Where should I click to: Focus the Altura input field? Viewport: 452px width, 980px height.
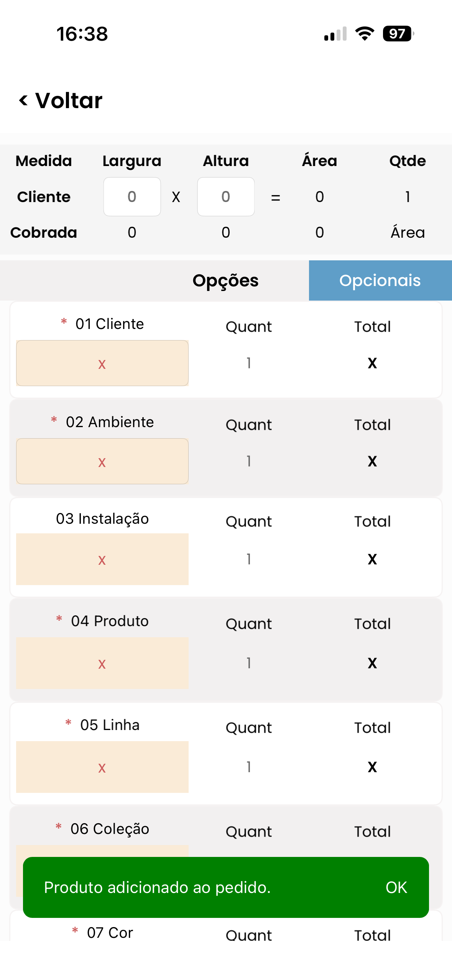226,197
